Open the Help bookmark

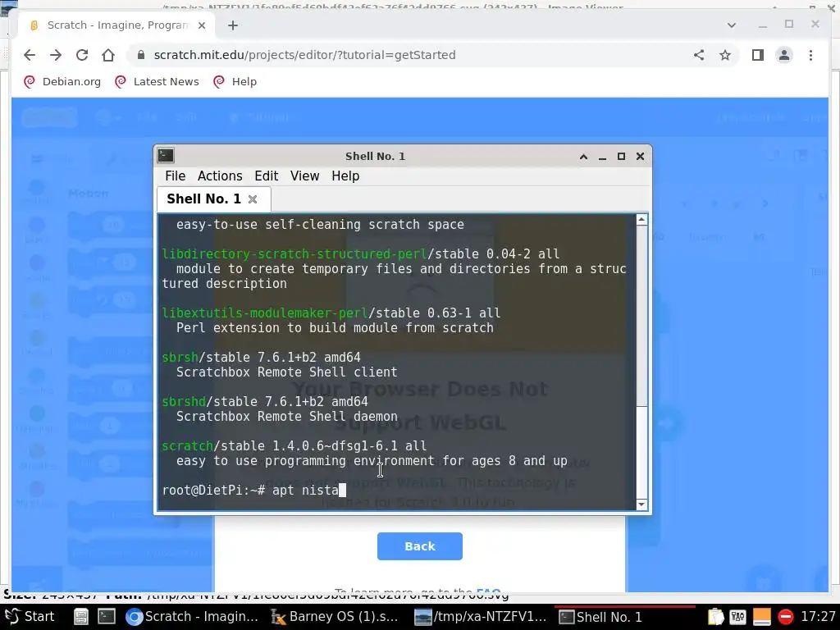click(235, 82)
